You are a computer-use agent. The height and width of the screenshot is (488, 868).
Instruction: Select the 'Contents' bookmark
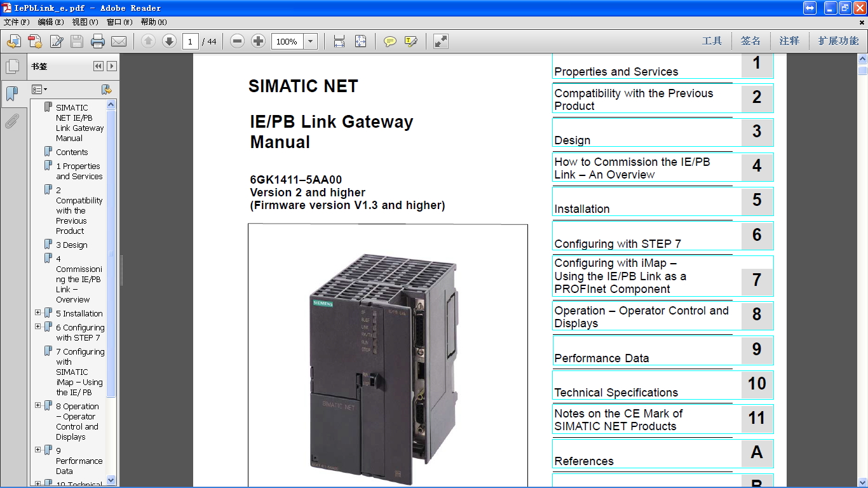tap(72, 152)
